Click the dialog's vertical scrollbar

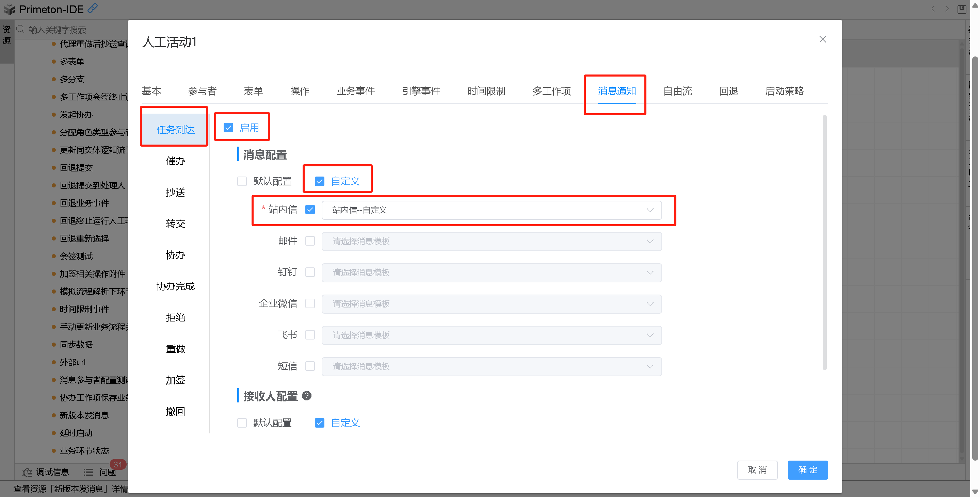[824, 242]
